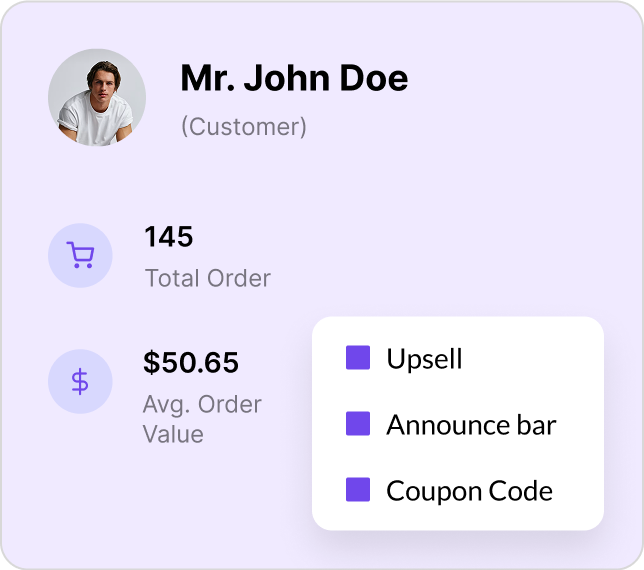Toggle the purple box next to Announce bar
The image size is (644, 570).
click(358, 424)
